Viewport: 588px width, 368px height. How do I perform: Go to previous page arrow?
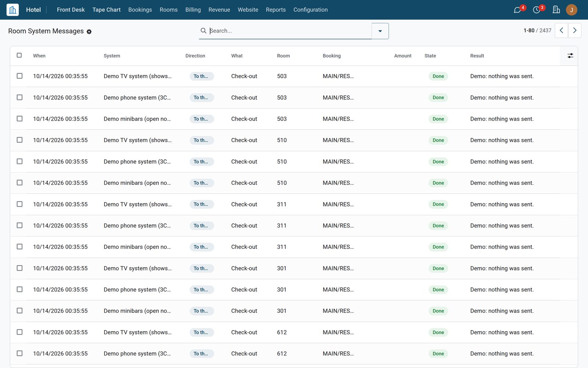[x=561, y=31]
